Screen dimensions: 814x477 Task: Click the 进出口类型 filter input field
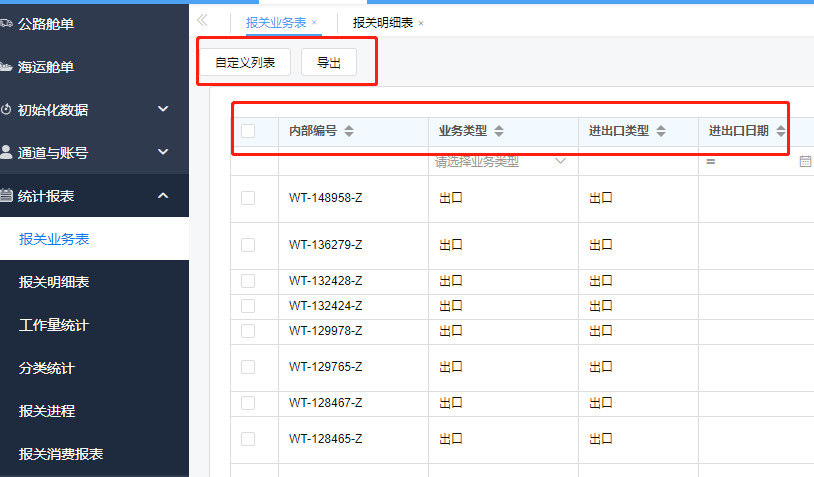pos(638,161)
